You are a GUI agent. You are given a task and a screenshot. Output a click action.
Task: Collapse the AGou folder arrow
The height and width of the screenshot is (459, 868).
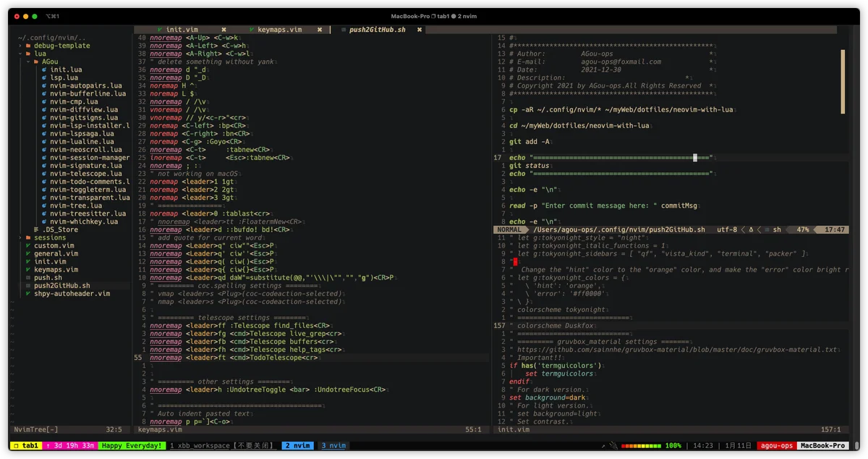(28, 62)
